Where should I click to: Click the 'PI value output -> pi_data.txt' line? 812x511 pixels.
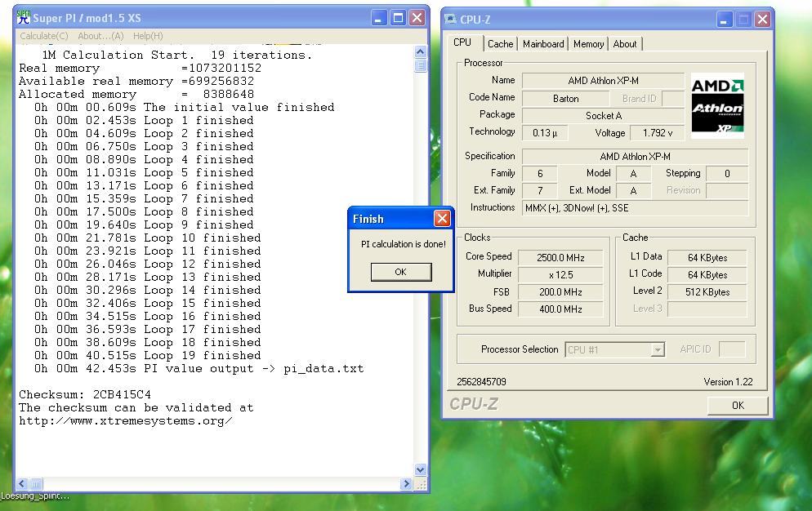click(x=199, y=369)
